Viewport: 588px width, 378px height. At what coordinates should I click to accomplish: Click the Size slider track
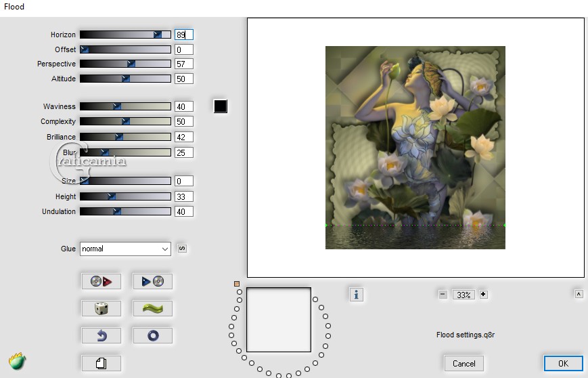point(125,181)
